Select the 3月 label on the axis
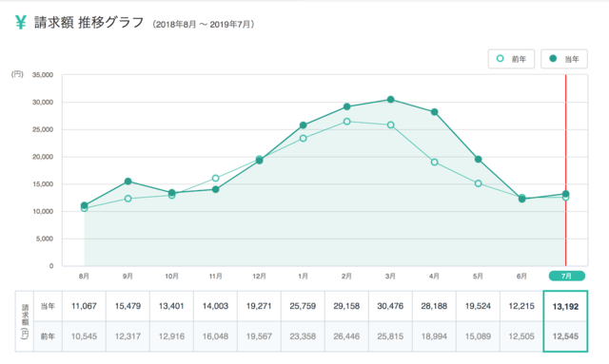Screen dimensions: 609x364 [390, 276]
